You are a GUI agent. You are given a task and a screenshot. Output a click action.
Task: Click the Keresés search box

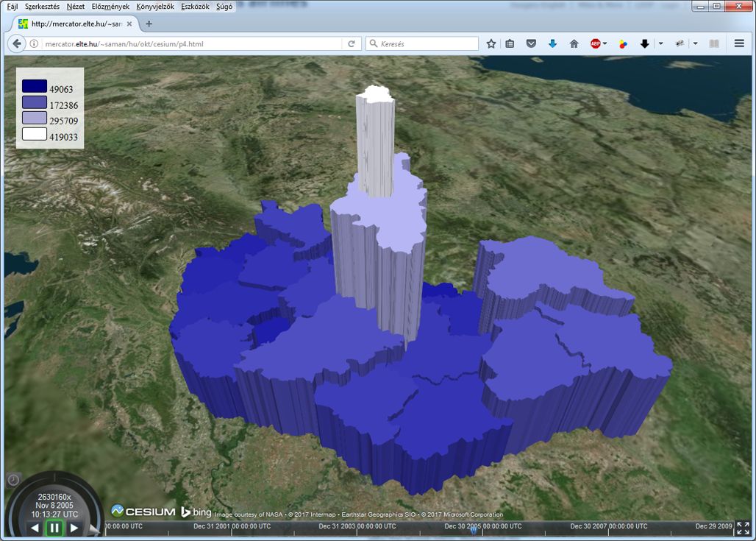(422, 43)
